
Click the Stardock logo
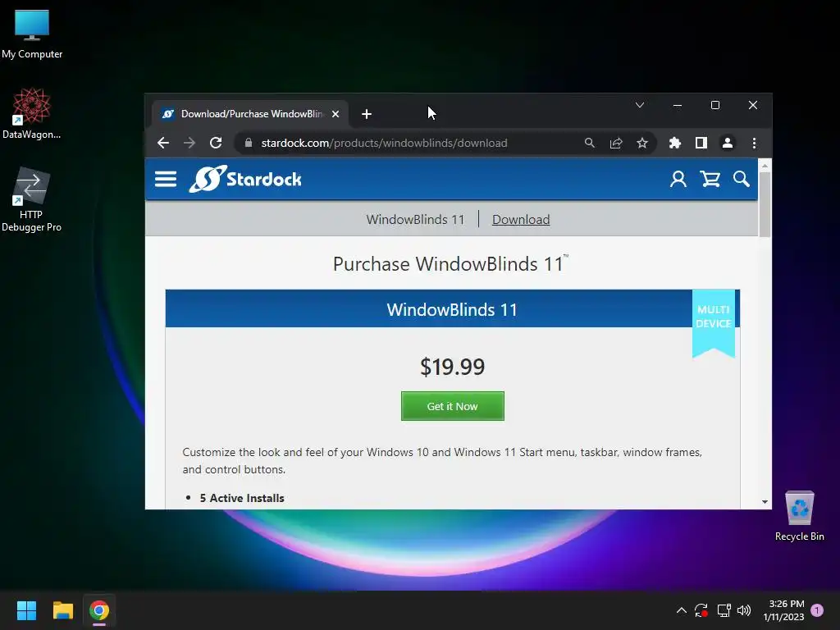pos(245,179)
